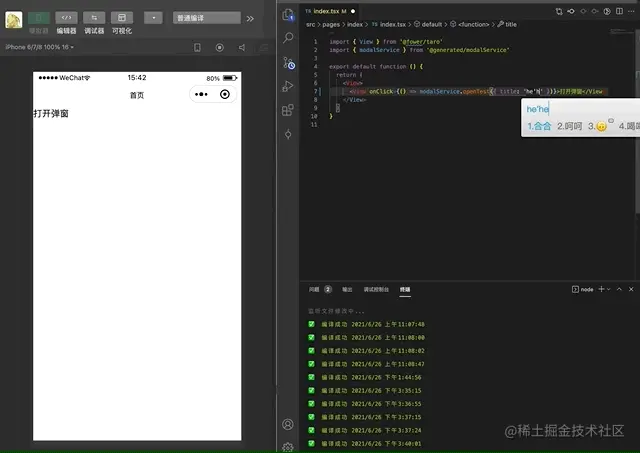The width and height of the screenshot is (640, 453).
Task: Click the pages breadcrumb
Action: pos(331,24)
